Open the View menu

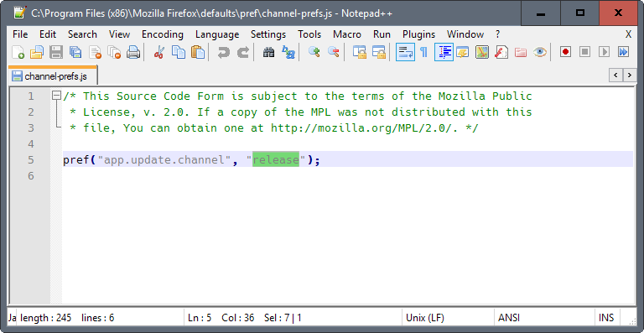[120, 34]
